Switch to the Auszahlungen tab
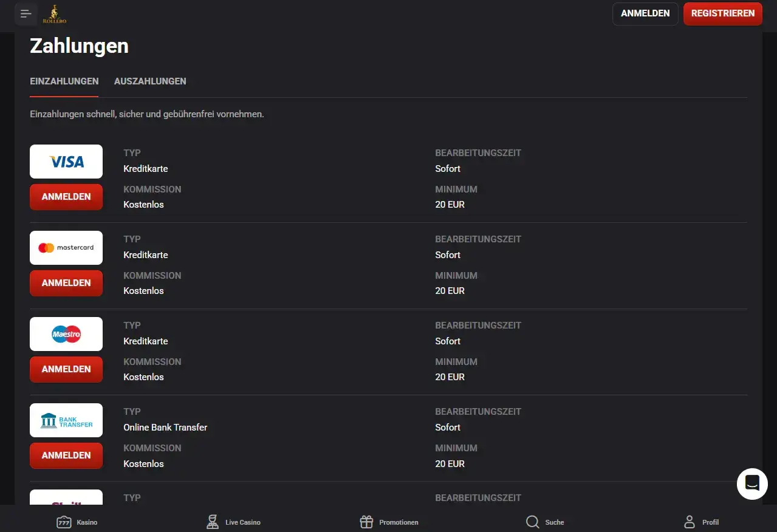 click(x=150, y=81)
